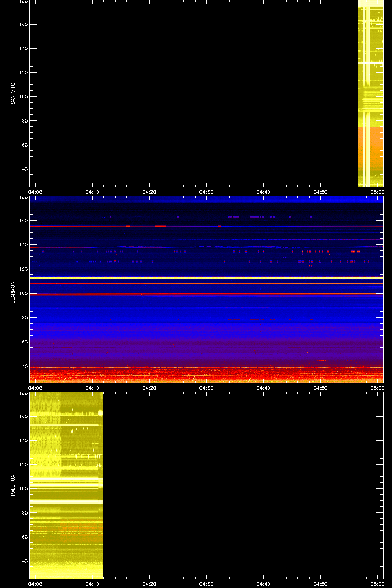Viewport: 392px width, 588px height.
Task: Click the yellow data block in Palehua spectrogram
Action: click(67, 485)
